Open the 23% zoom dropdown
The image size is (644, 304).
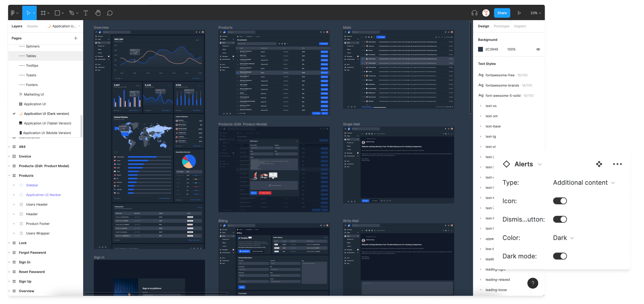[536, 13]
